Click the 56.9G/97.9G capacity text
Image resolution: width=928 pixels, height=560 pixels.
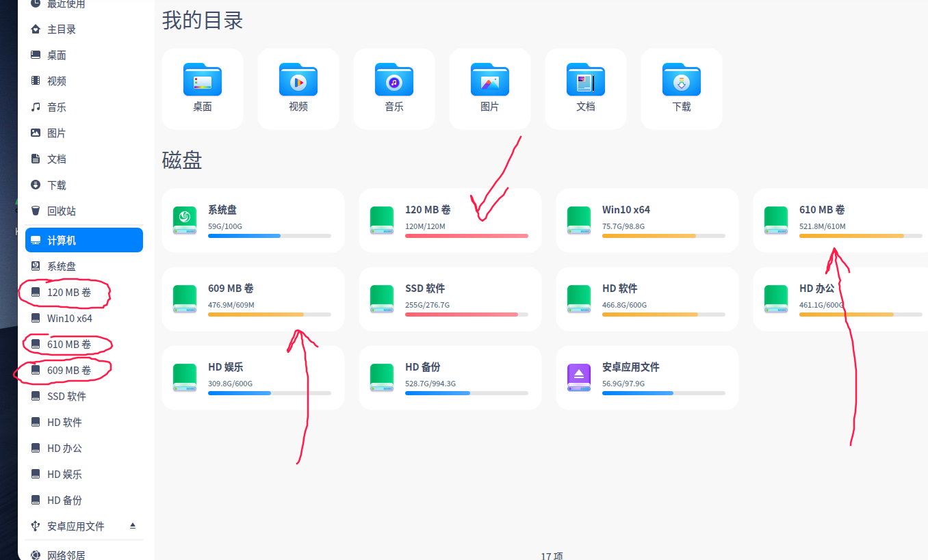[623, 384]
